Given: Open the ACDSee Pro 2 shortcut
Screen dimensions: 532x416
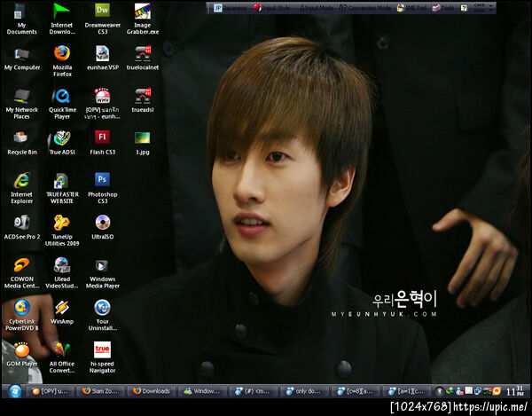Looking at the screenshot, I should tap(22, 227).
